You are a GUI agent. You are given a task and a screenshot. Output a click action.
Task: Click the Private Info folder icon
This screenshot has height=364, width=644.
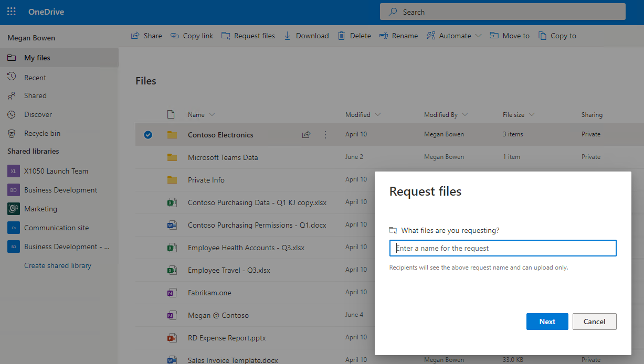point(172,180)
